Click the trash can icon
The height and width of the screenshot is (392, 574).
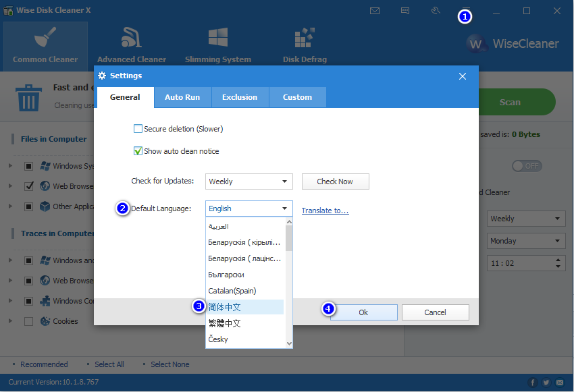click(28, 98)
